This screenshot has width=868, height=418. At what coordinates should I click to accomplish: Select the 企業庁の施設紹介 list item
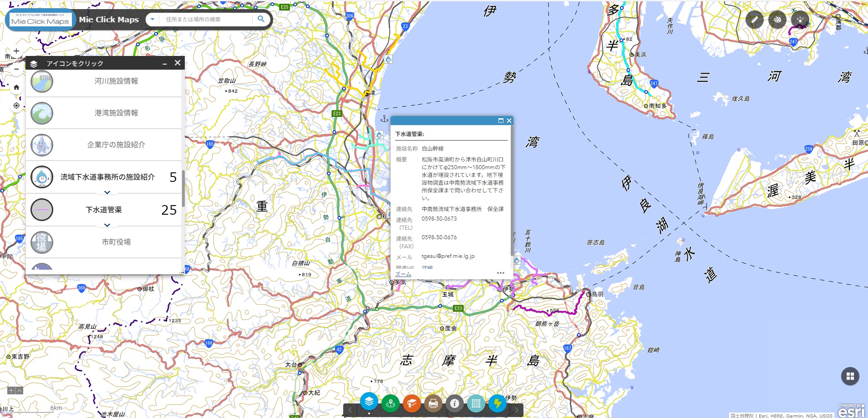116,145
